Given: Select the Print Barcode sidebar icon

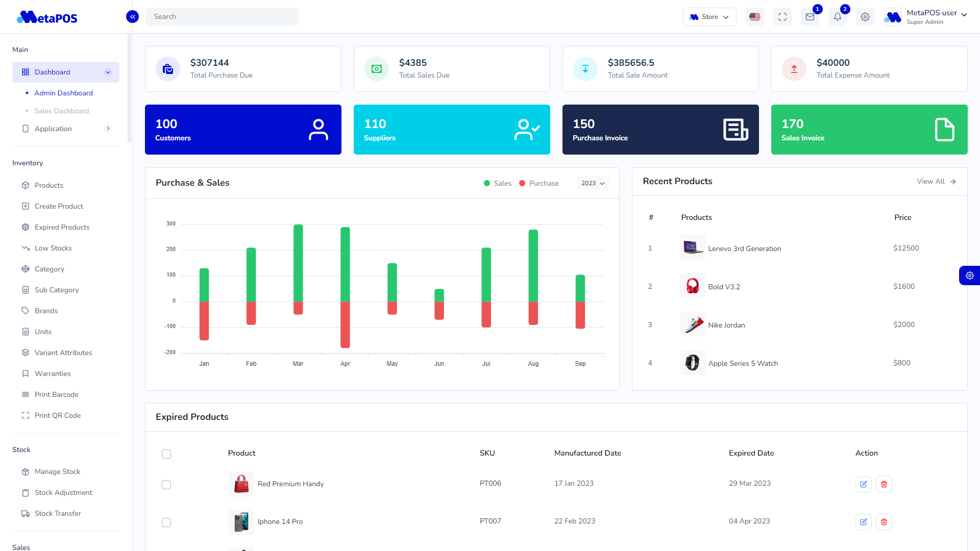Looking at the screenshot, I should pyautogui.click(x=26, y=394).
